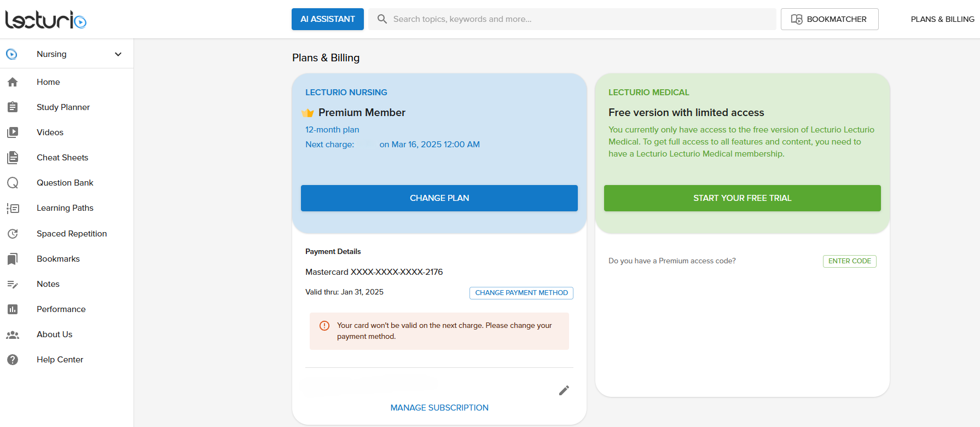Open Manage Subscription link
The image size is (980, 427).
(439, 407)
